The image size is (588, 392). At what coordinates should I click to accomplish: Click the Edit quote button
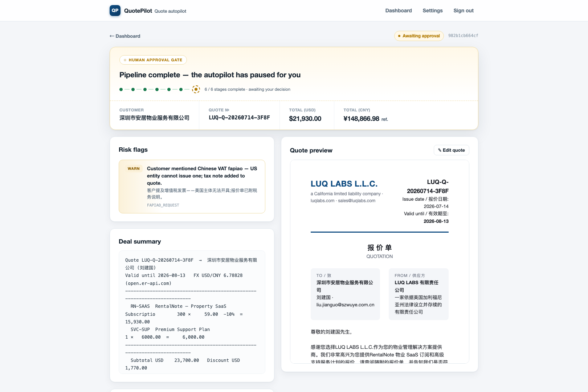[x=452, y=150]
